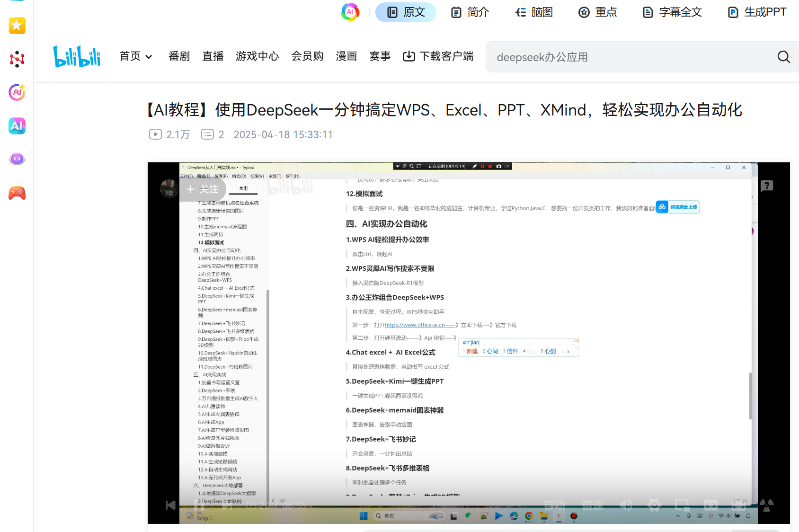
Task: Open the 漫画 section
Action: pos(346,56)
